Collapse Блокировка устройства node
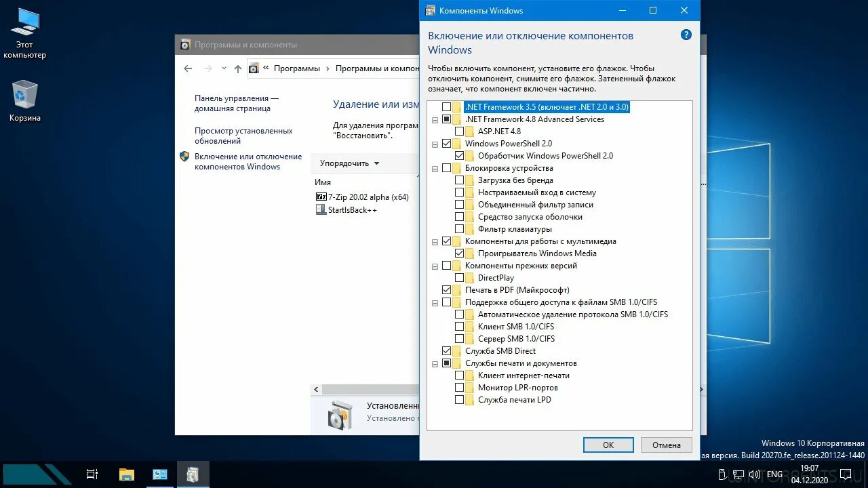 (x=435, y=168)
